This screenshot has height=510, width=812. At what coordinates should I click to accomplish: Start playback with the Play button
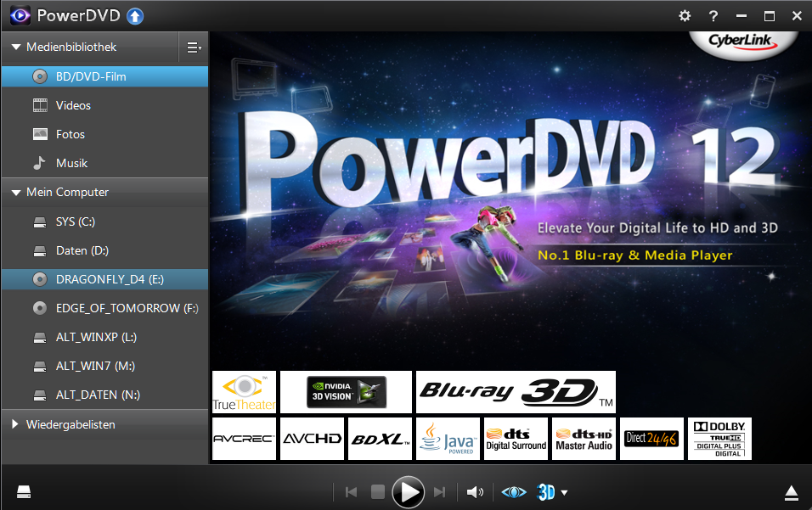409,492
